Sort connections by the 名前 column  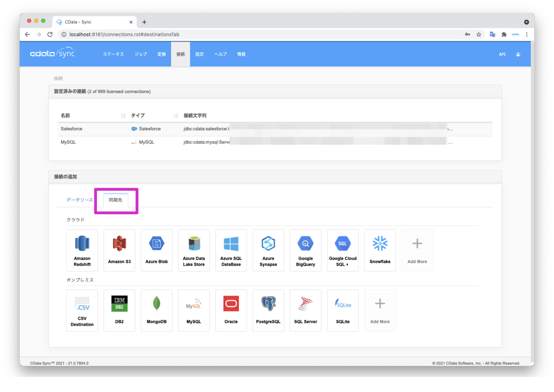93,115
